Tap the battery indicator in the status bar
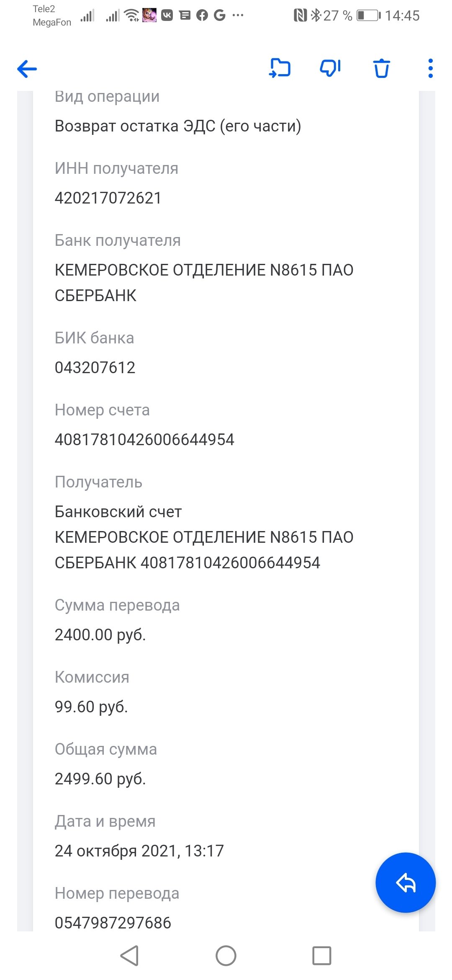 click(x=368, y=15)
